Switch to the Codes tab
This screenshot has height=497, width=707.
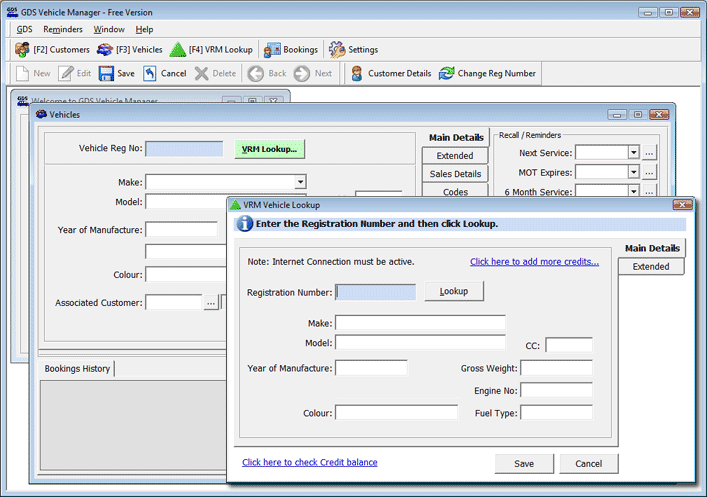point(455,191)
